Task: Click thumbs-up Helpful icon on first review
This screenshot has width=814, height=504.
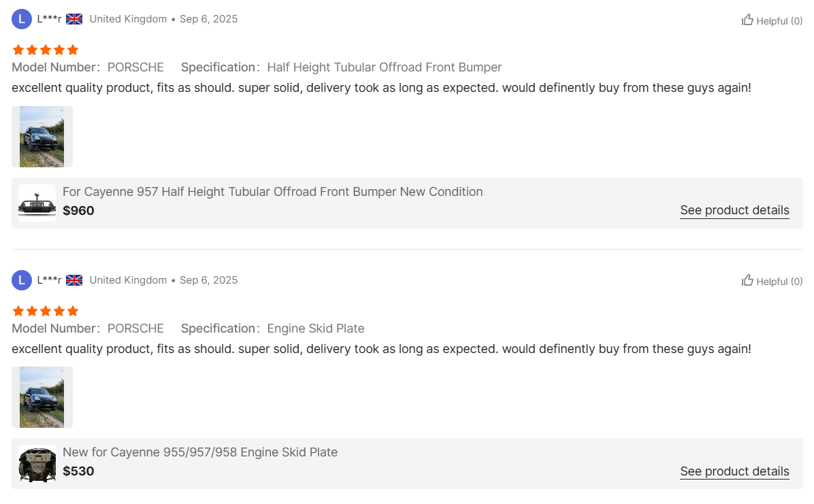Action: (747, 20)
